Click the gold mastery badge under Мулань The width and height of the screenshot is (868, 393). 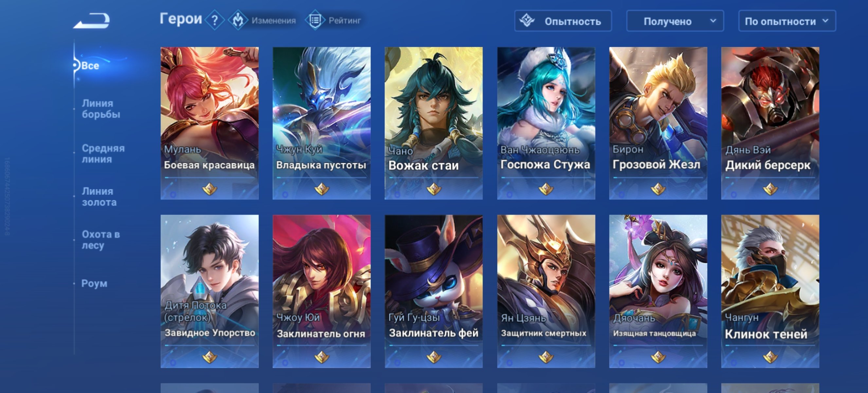coord(209,189)
